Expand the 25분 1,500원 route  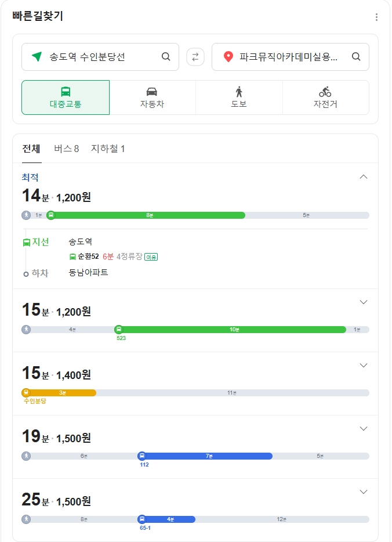[x=364, y=492]
